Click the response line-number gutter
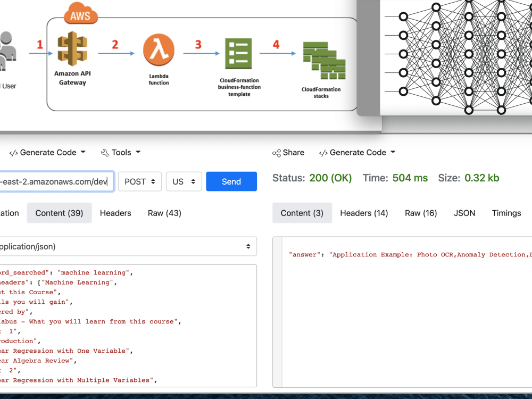Screen dimensions: 532x399 pyautogui.click(x=278, y=312)
